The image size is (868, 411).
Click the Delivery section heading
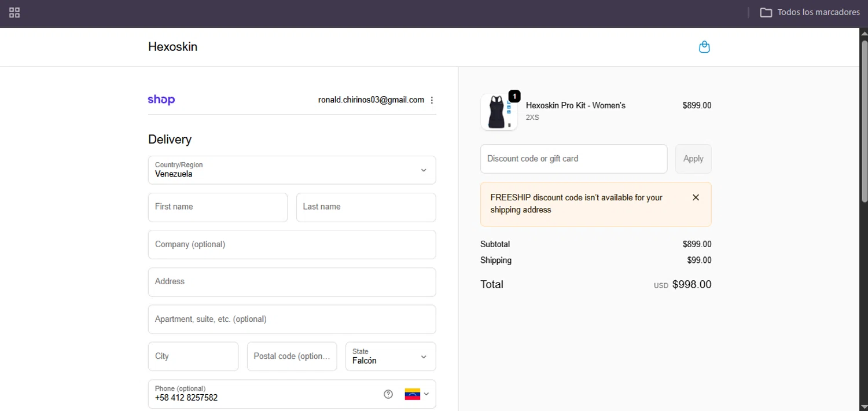point(170,140)
